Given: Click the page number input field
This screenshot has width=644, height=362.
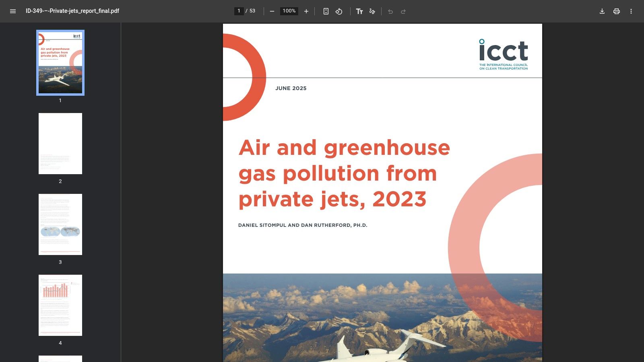Looking at the screenshot, I should point(239,11).
